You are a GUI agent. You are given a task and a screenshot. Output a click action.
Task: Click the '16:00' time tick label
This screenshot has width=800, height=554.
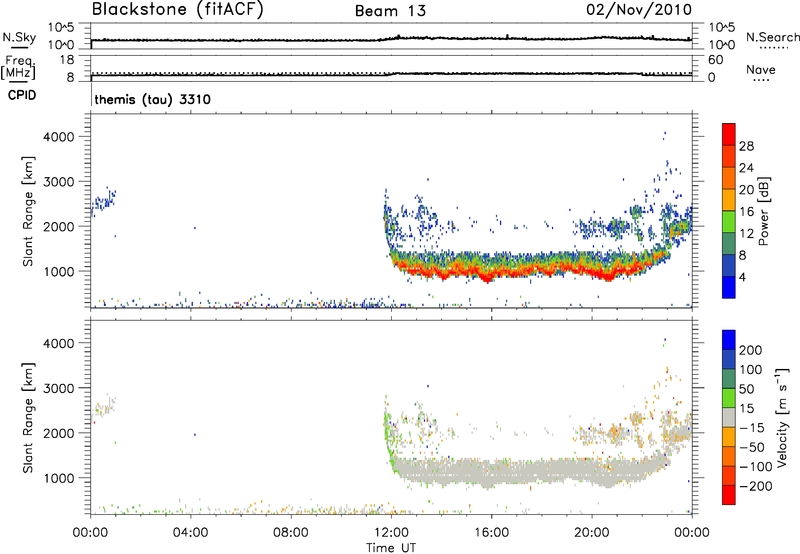(x=491, y=533)
